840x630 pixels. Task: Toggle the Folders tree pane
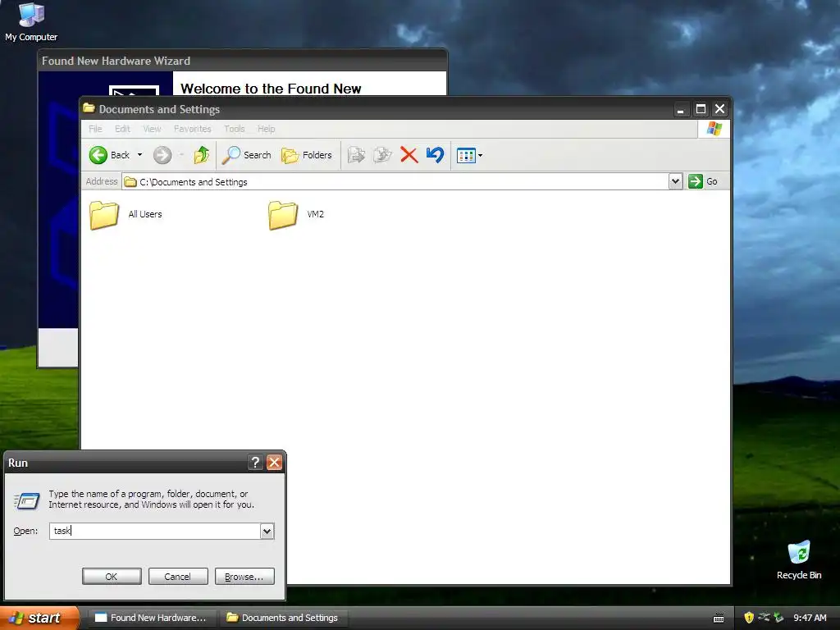click(x=307, y=155)
